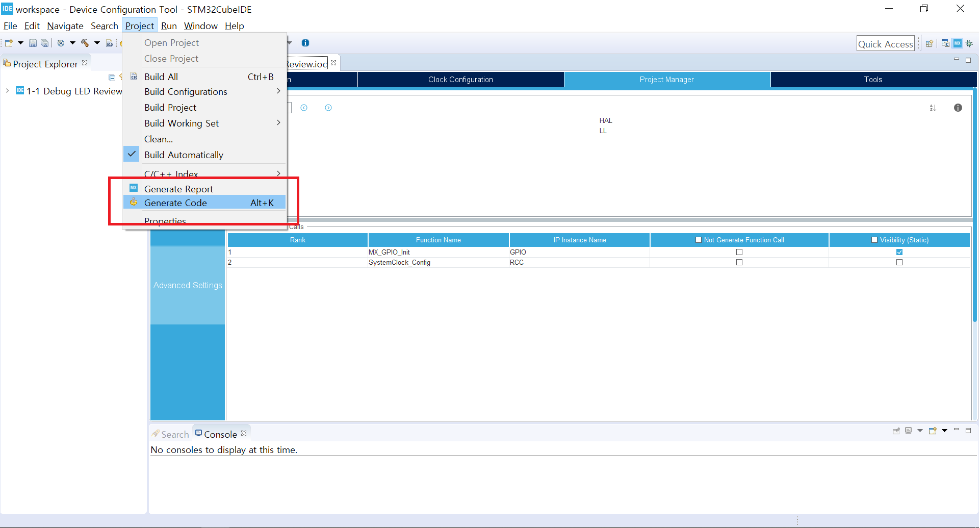Toggle Not Generate Function Call for SystemClock_Config
Viewport: 980px width, 528px height.
click(x=739, y=262)
